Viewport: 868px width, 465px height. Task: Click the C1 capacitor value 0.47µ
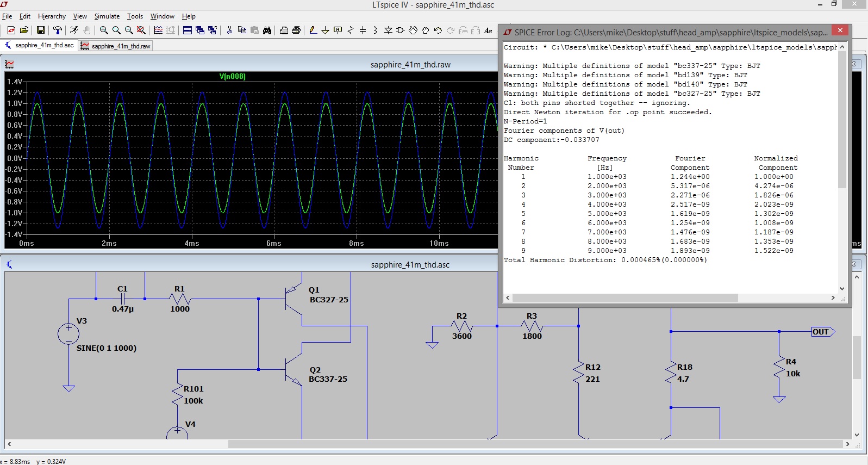123,309
